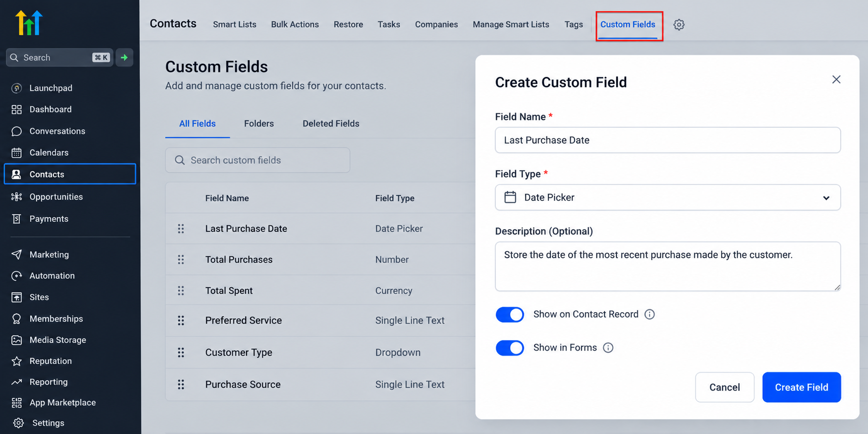Click the Currency field type cell
This screenshot has height=434, width=868.
pos(393,291)
